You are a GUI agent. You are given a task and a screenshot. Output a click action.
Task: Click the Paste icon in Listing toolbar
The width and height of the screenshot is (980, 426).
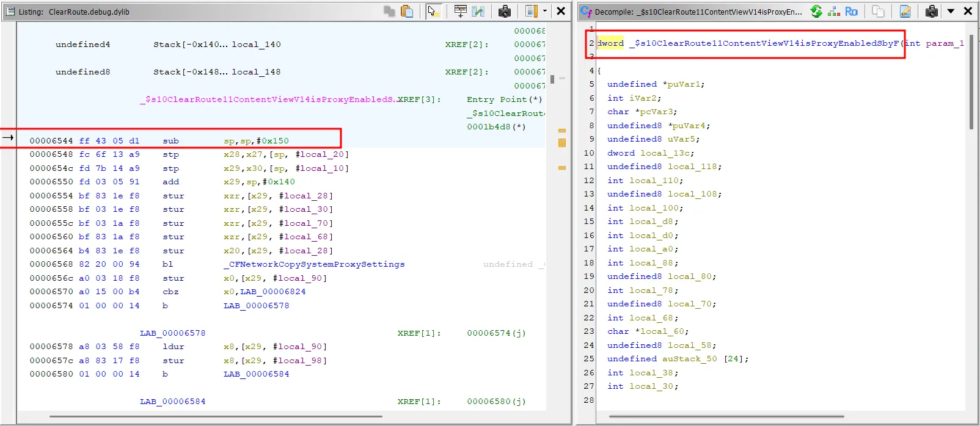tap(407, 11)
